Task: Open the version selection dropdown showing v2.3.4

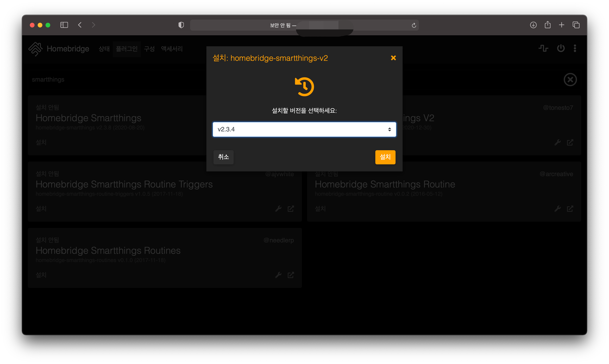Action: click(304, 129)
